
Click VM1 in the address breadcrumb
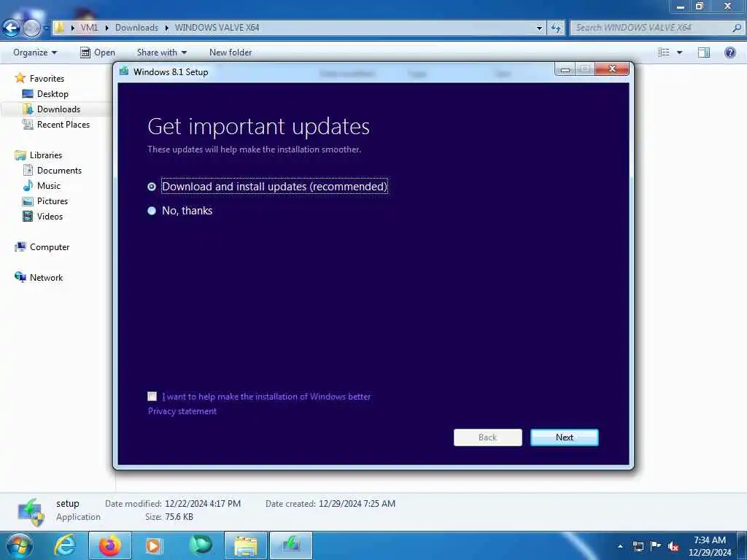[x=89, y=28]
